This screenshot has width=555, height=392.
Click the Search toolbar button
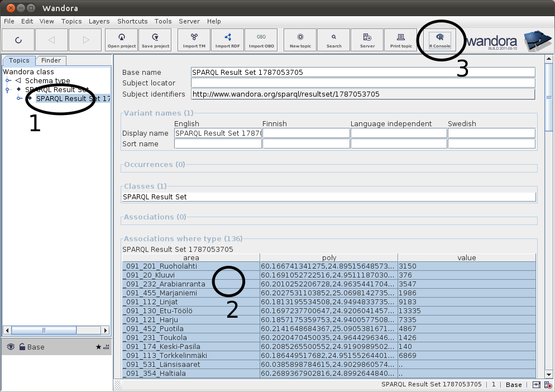tap(334, 40)
